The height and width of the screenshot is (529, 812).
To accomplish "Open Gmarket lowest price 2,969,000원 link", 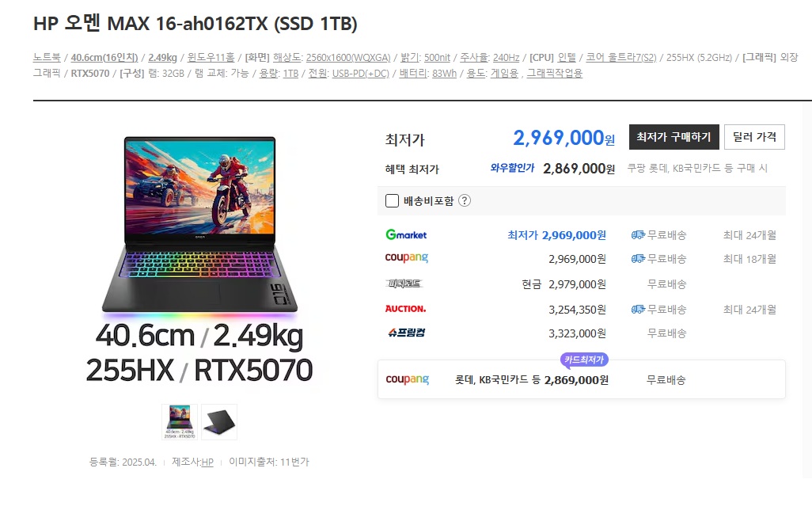I will coord(556,234).
